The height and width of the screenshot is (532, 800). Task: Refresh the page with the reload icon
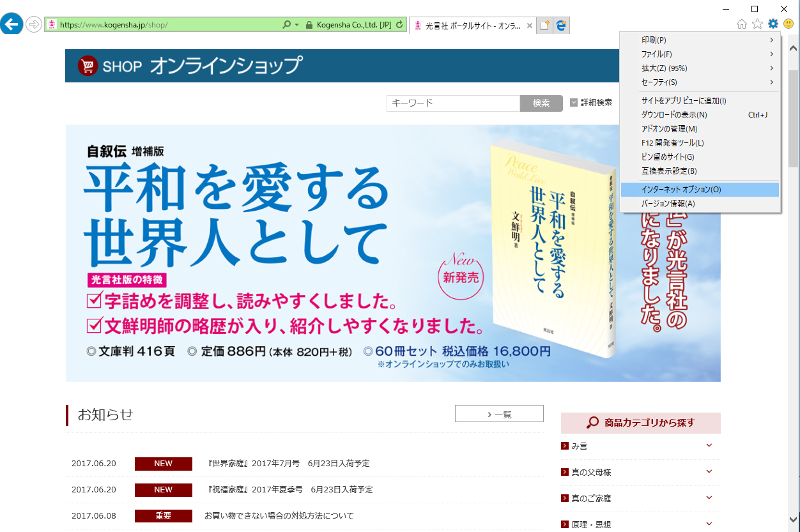tap(400, 25)
